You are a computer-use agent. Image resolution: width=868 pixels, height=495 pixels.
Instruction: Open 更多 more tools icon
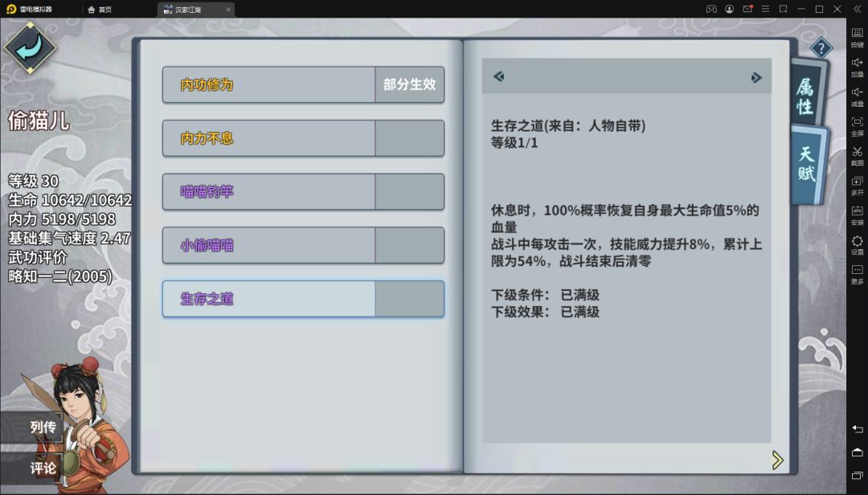click(857, 274)
